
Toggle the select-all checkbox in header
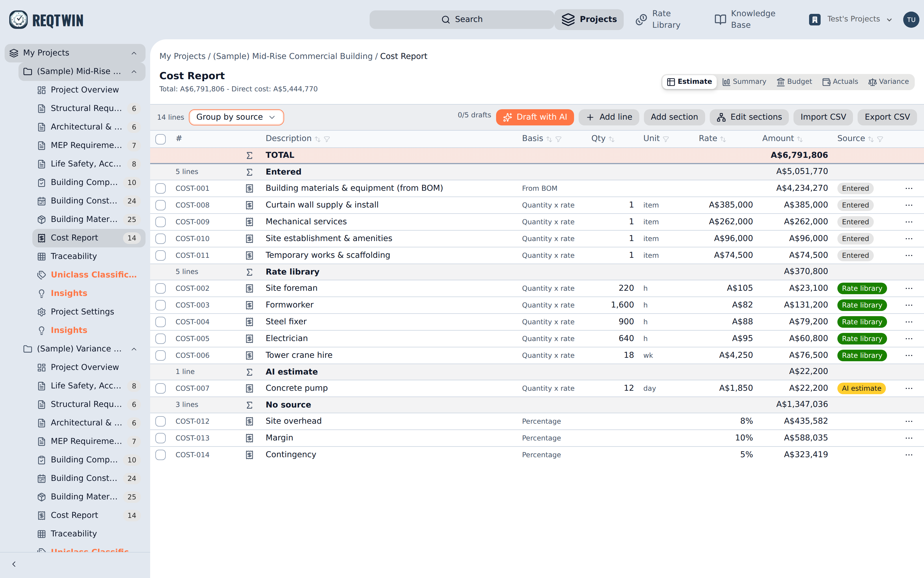pos(161,139)
